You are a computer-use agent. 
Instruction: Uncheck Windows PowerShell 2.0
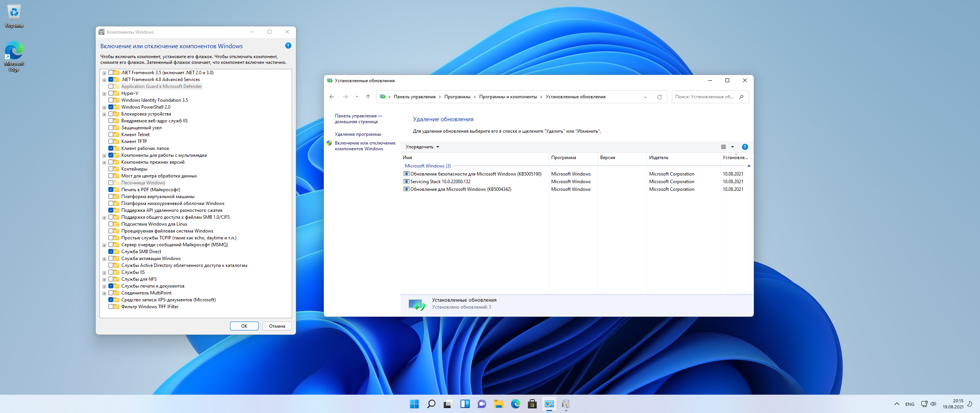(111, 107)
